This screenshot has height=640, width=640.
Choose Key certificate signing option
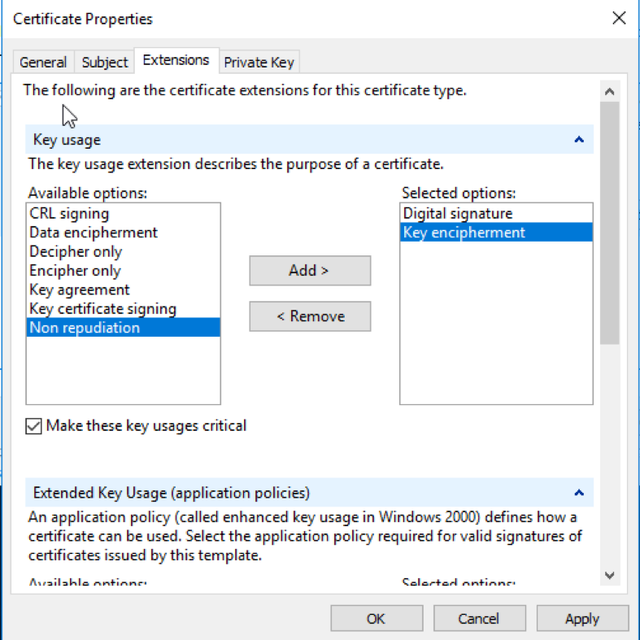pos(102,309)
